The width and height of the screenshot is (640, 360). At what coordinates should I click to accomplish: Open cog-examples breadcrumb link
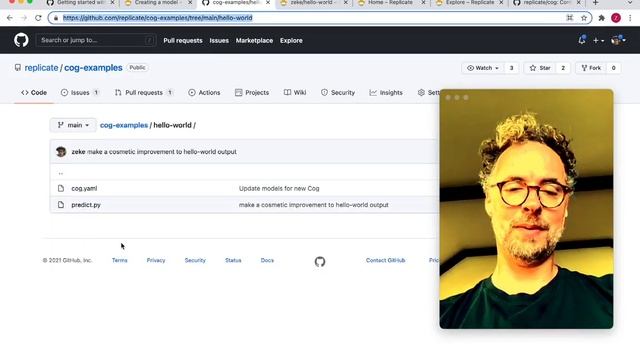coord(124,125)
